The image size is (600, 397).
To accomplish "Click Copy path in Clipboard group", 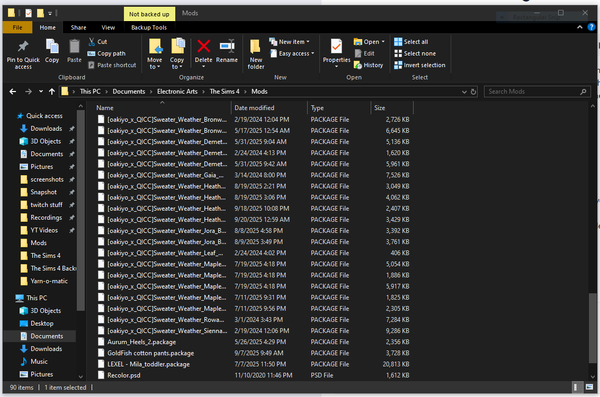I will point(106,54).
